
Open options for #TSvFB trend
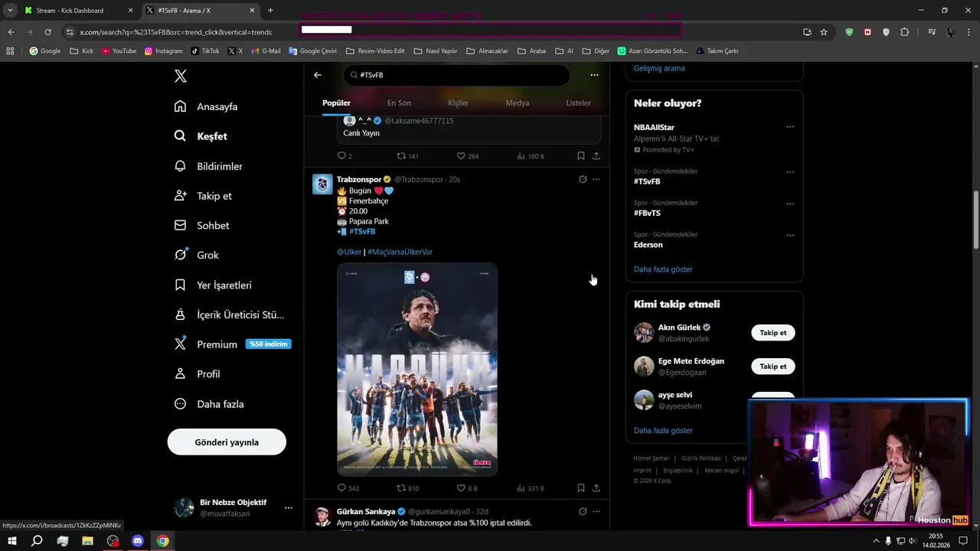click(790, 172)
